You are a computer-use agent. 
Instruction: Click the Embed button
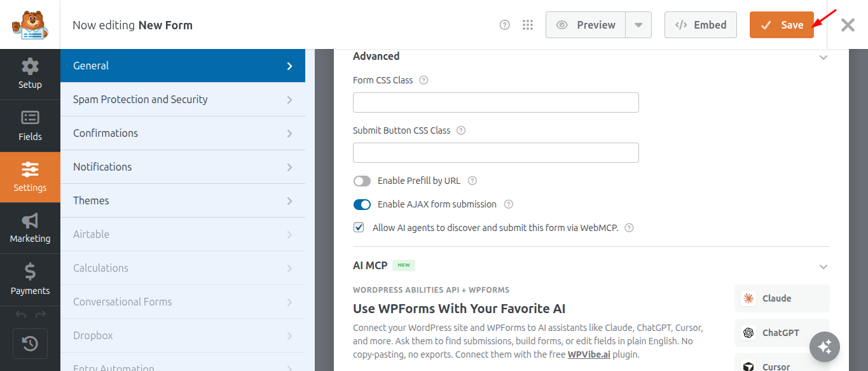[701, 25]
